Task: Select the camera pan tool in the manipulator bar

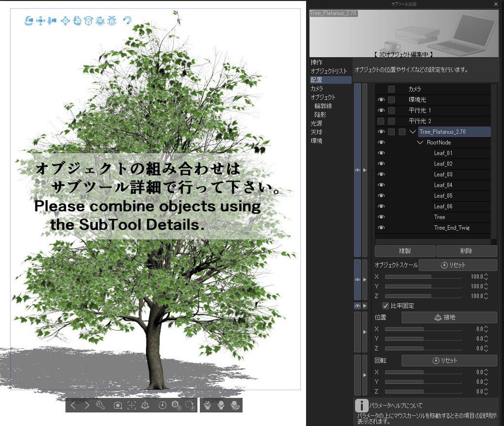Action: coord(41,21)
